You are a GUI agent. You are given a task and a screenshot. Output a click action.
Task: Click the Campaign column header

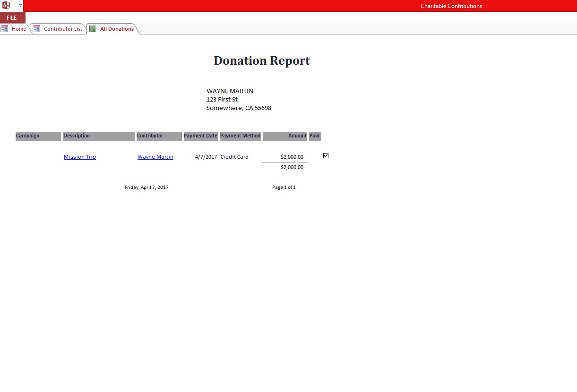click(38, 136)
